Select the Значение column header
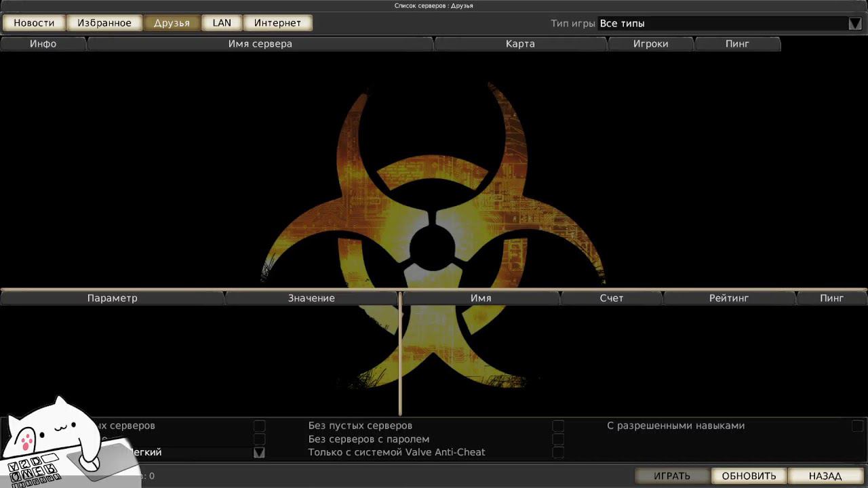This screenshot has height=488, width=868. (x=311, y=298)
